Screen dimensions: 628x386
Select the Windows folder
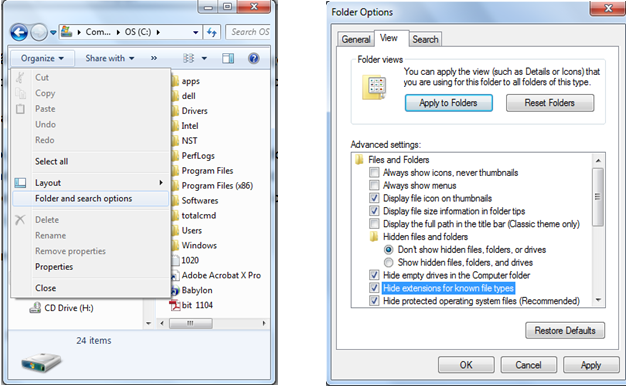[x=199, y=245]
